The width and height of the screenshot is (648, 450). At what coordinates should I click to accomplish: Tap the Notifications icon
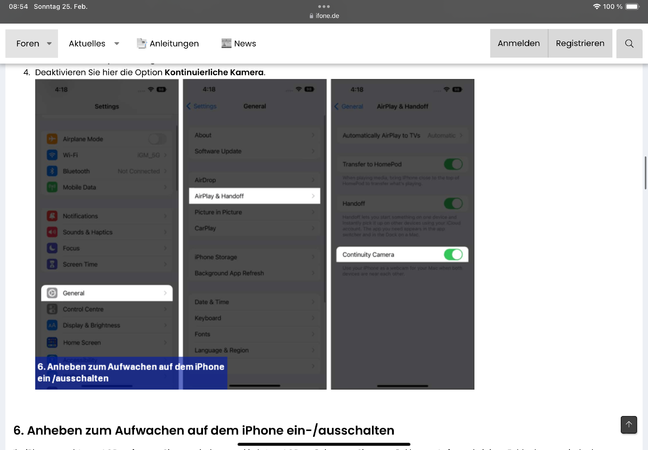tap(52, 216)
